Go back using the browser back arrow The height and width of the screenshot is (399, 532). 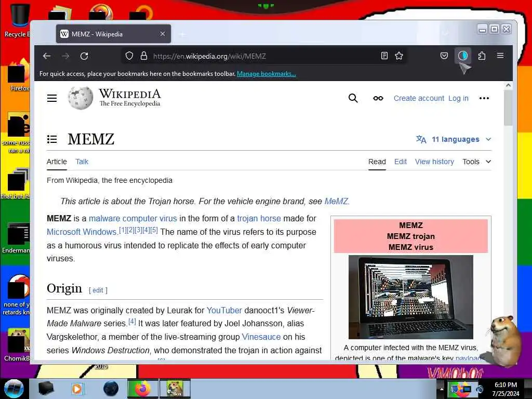47,56
